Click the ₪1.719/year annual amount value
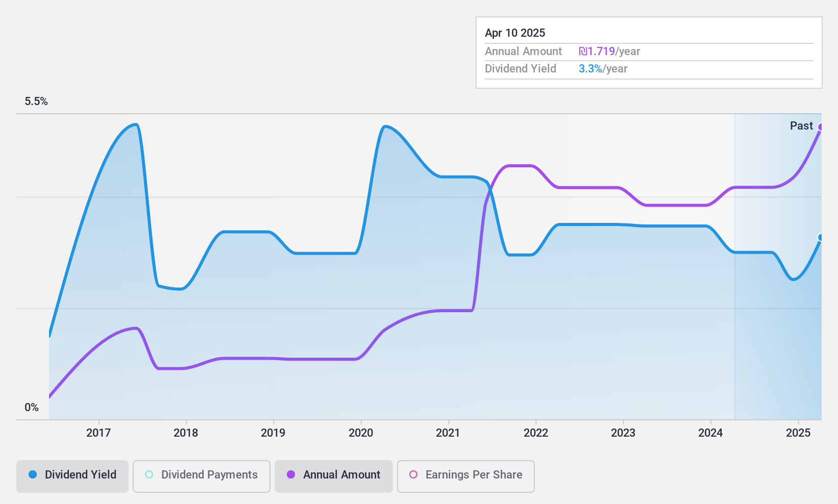The width and height of the screenshot is (838, 504). point(609,52)
